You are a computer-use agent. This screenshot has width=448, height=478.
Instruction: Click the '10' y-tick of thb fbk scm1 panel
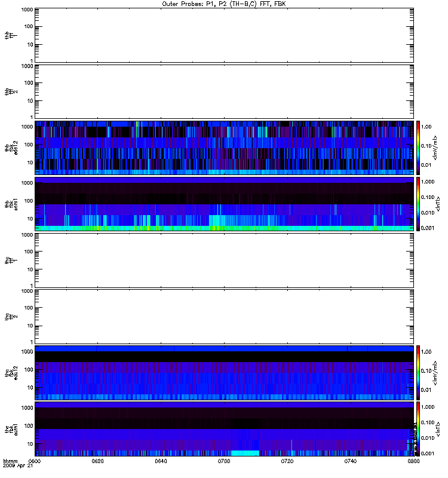[x=30, y=219]
